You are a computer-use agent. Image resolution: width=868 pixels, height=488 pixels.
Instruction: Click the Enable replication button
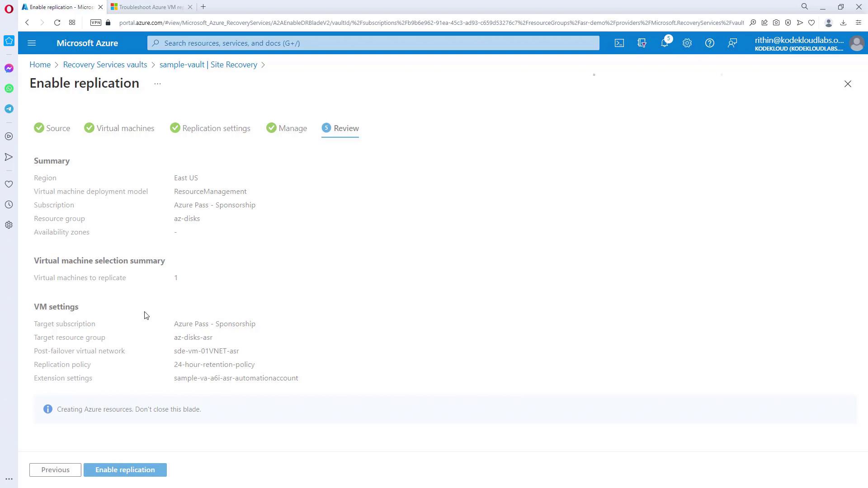tap(125, 470)
